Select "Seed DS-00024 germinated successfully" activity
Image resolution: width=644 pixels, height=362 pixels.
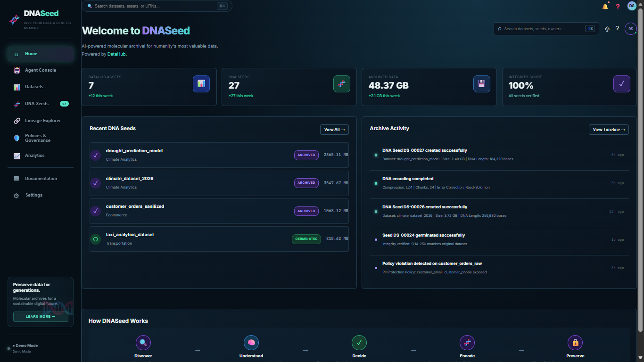tap(499, 239)
